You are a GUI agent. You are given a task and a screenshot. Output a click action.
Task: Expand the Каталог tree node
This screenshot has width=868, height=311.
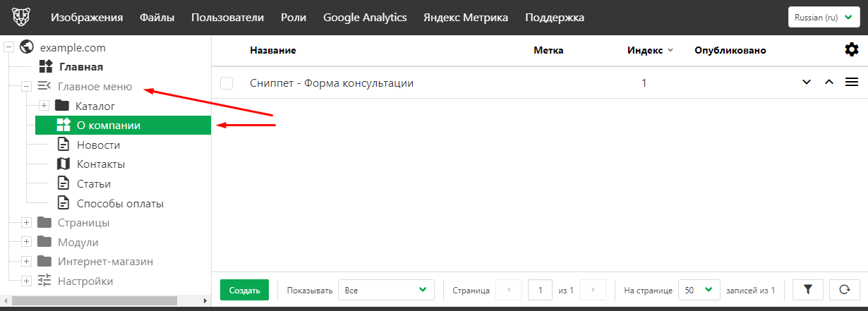tap(44, 106)
